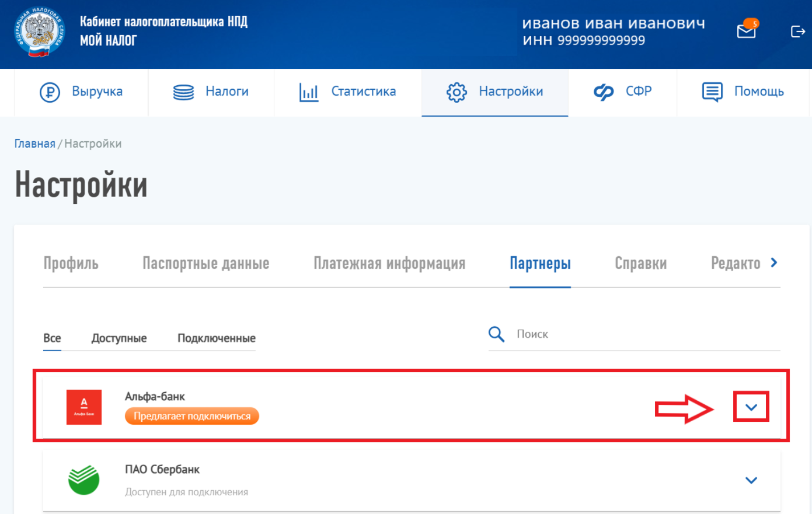Click the Альфа-банк red logo
The width and height of the screenshot is (812, 514).
pos(84,407)
